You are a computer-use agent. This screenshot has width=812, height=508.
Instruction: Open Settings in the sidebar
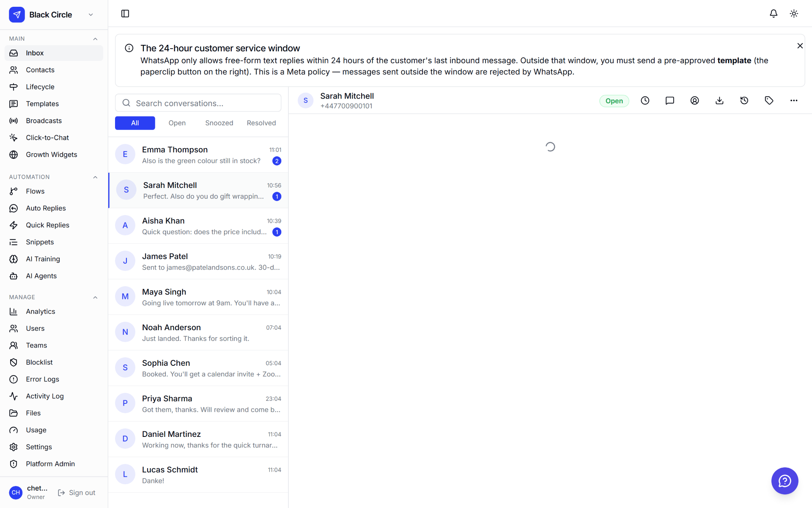click(x=54, y=447)
